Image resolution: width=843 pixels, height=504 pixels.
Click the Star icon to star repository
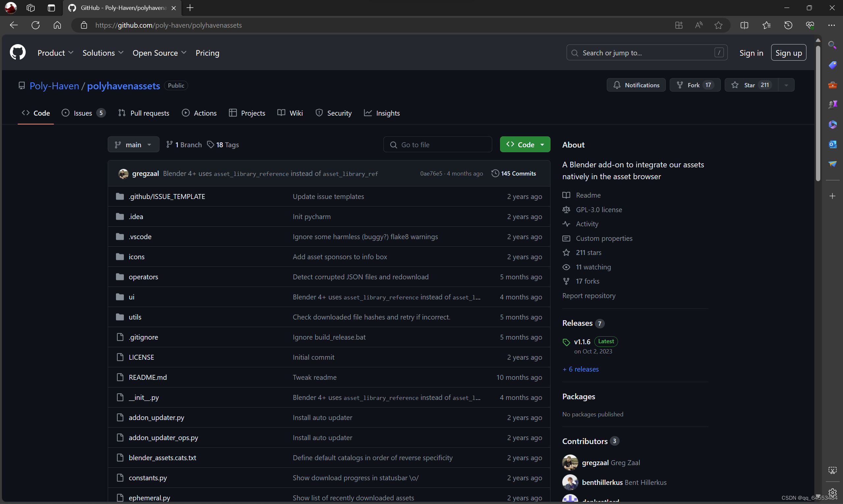click(734, 85)
